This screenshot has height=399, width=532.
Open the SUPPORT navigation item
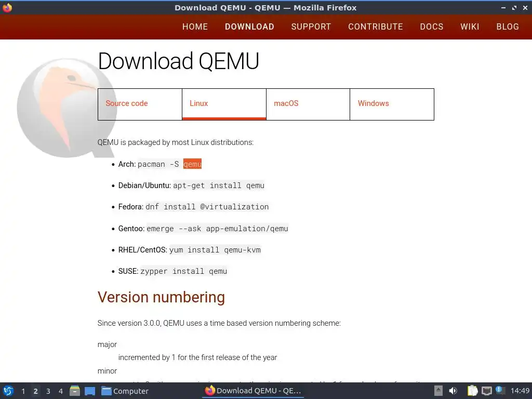pos(311,27)
